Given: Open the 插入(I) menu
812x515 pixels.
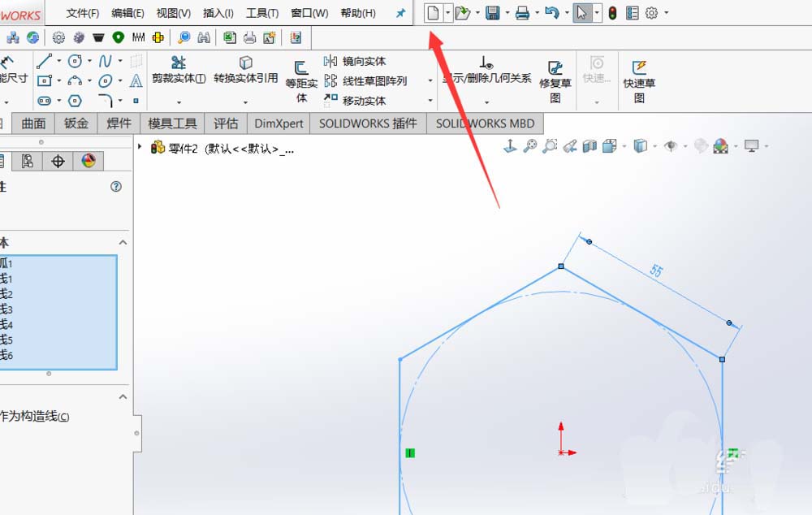Looking at the screenshot, I should [x=218, y=13].
